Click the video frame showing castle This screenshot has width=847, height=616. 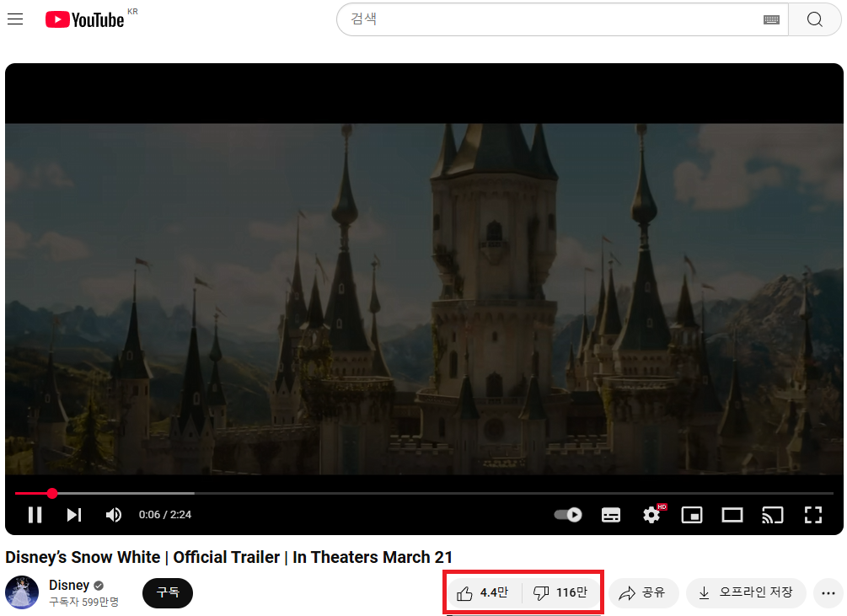(424, 298)
